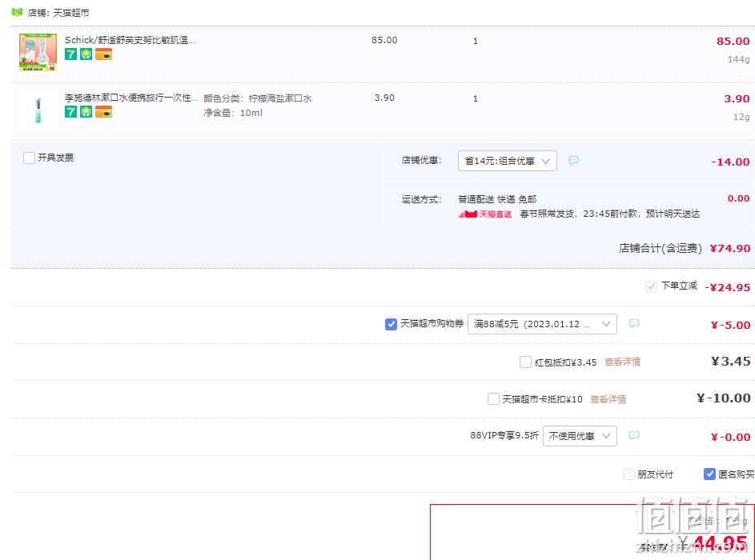Click the 天猫直送 delivery logo
The image size is (755, 560).
click(485, 214)
